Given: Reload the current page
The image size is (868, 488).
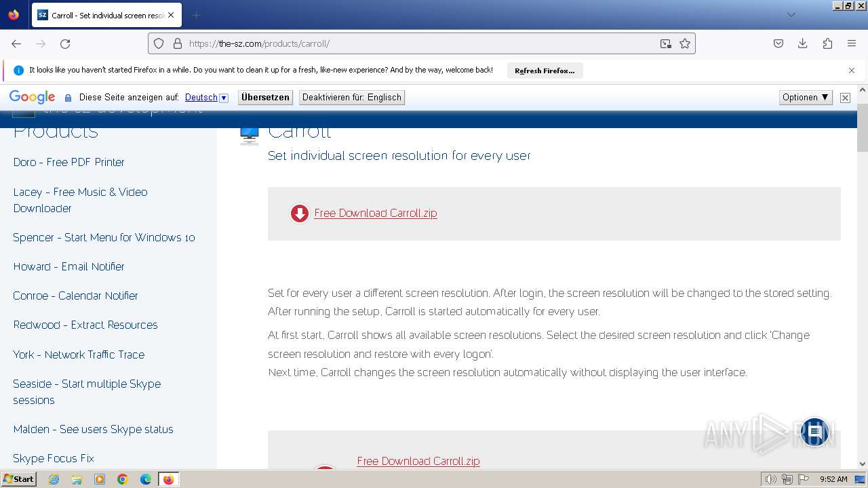Looking at the screenshot, I should [65, 43].
